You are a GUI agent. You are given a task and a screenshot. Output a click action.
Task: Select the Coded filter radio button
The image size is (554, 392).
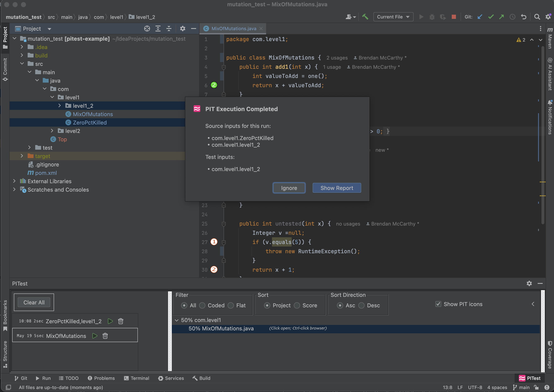click(x=202, y=305)
